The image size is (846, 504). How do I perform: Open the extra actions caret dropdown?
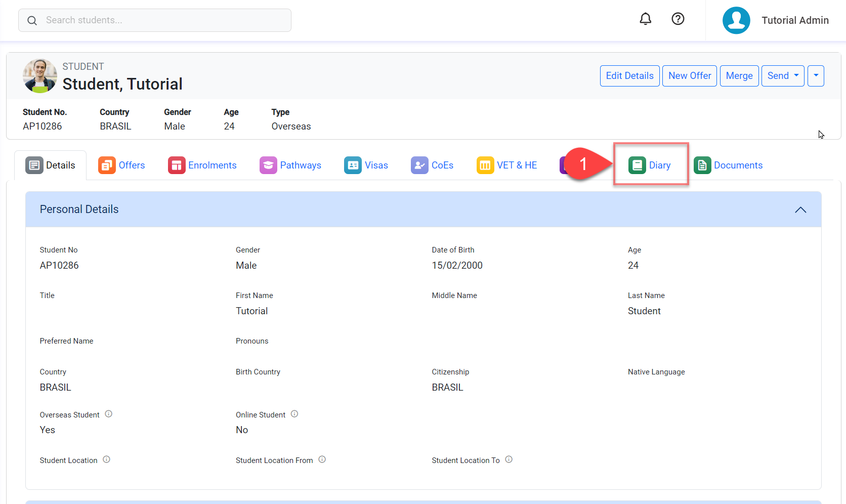coord(816,76)
